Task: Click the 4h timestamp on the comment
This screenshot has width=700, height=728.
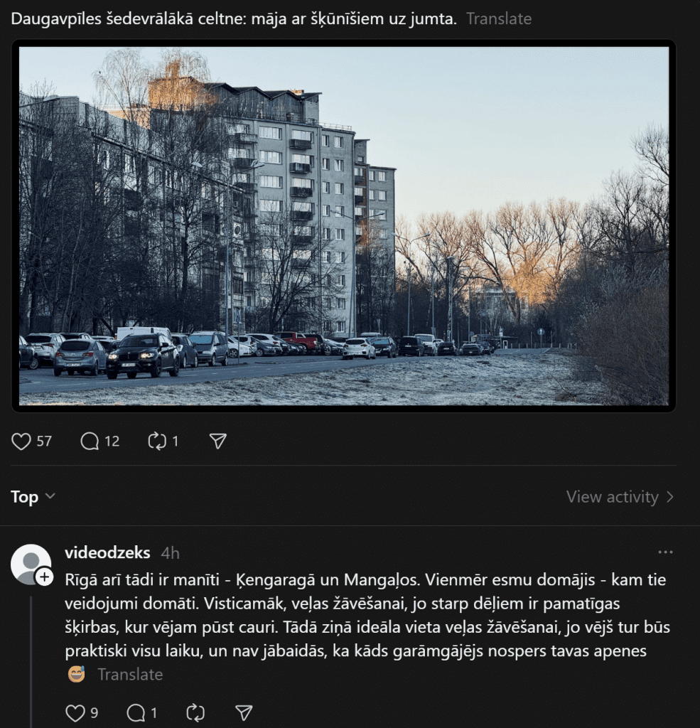Action: click(170, 553)
